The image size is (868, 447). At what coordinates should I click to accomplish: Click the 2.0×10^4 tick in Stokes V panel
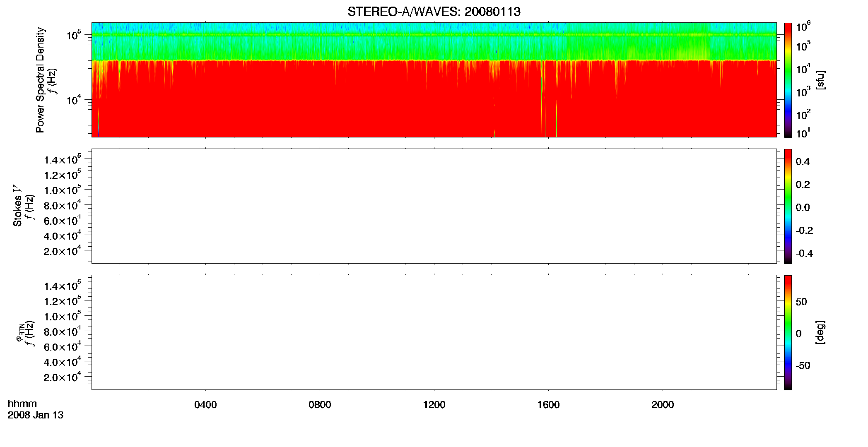pos(63,250)
